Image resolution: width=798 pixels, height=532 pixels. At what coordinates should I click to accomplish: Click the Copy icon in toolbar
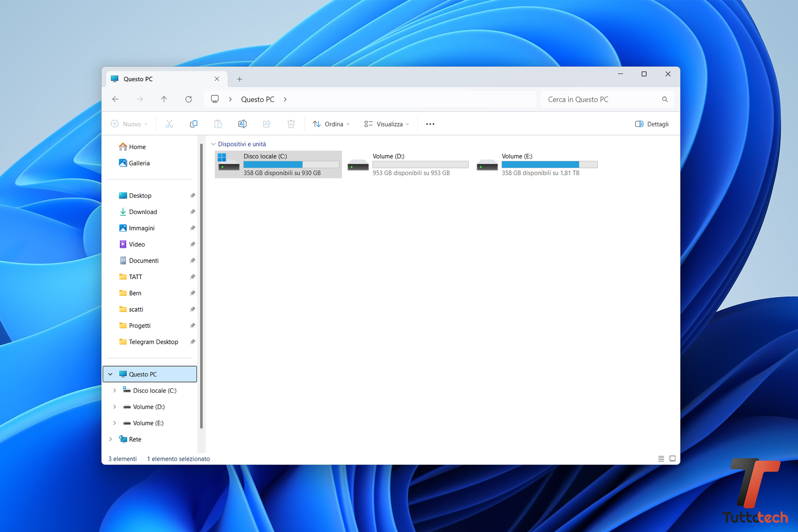(193, 124)
